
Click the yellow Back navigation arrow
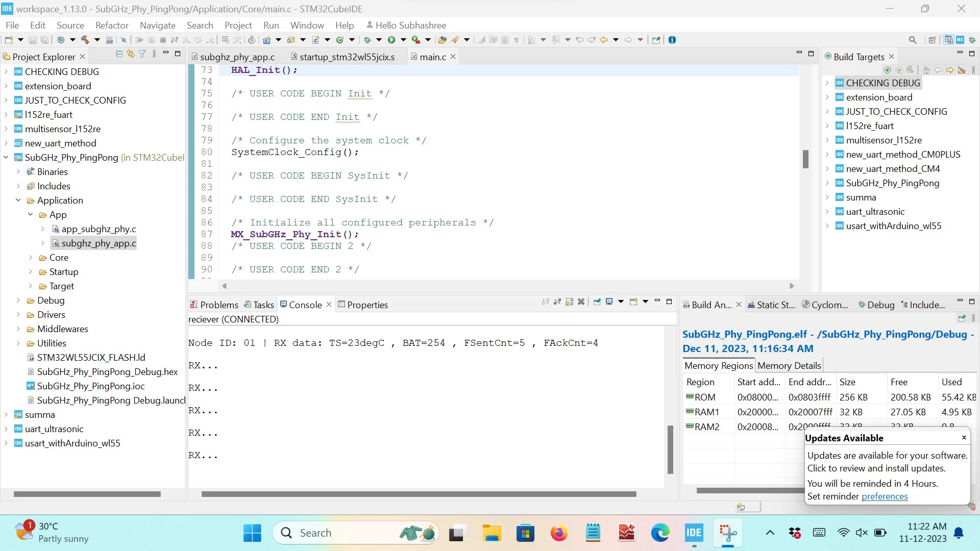pyautogui.click(x=604, y=40)
